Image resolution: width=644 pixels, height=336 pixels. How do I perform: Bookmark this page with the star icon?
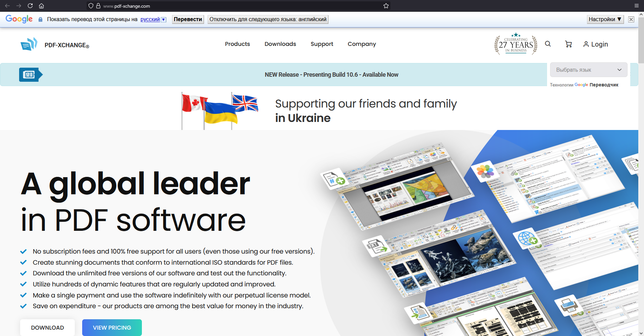point(386,6)
